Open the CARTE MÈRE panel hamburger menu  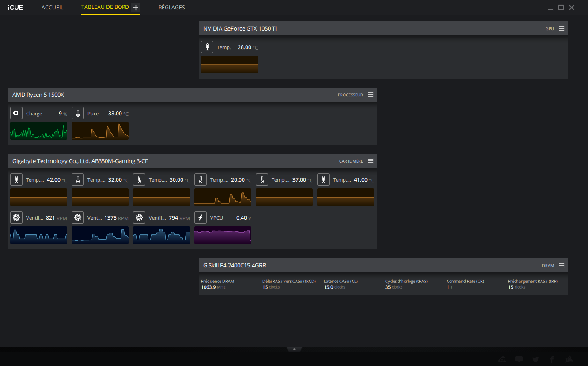pos(371,161)
